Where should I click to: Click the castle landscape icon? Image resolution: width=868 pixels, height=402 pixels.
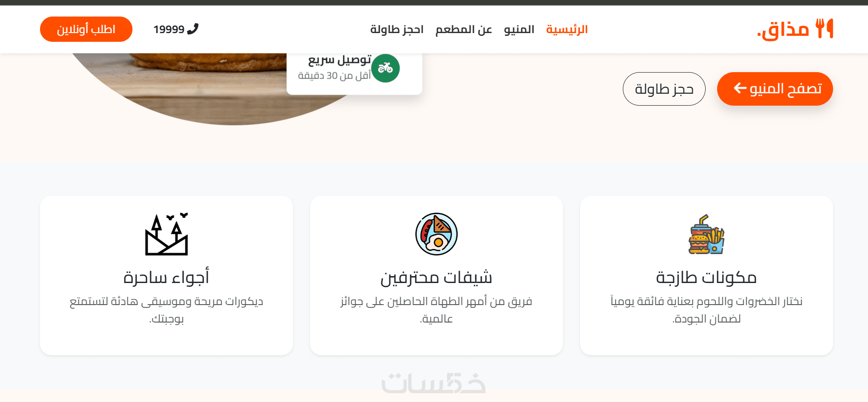(x=167, y=234)
